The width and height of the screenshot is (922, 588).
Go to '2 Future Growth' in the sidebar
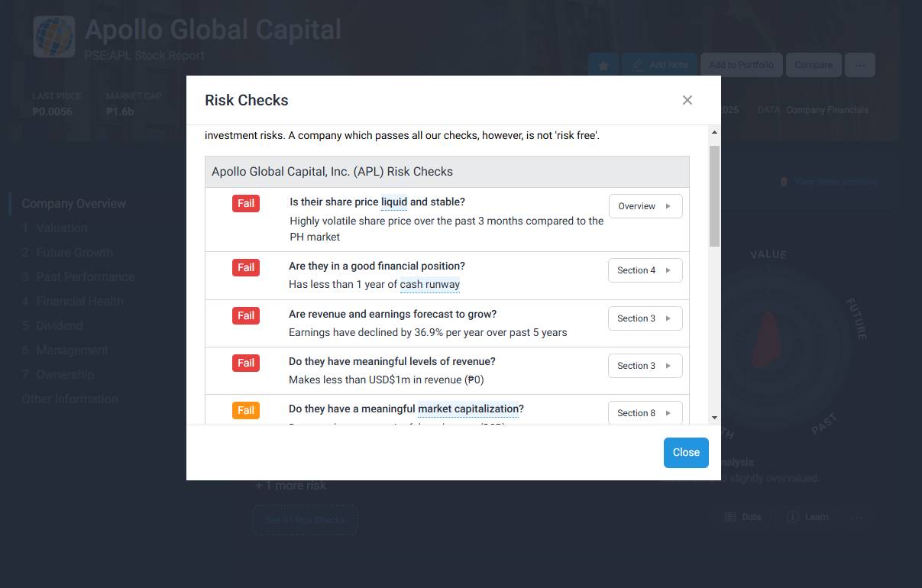coord(67,253)
